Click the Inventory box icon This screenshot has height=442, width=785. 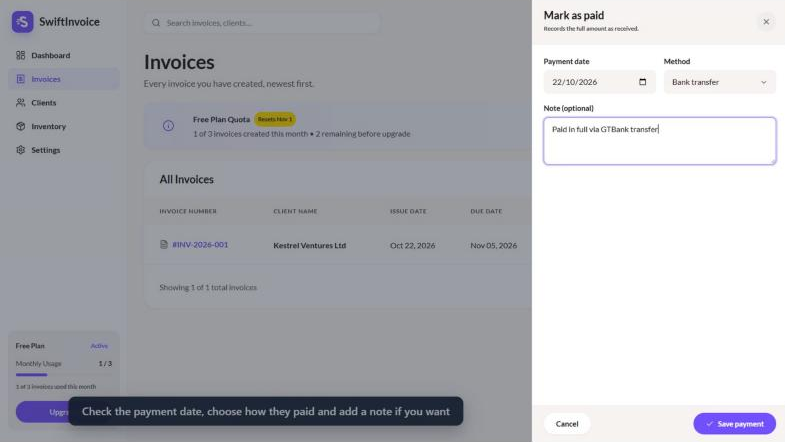pyautogui.click(x=21, y=126)
